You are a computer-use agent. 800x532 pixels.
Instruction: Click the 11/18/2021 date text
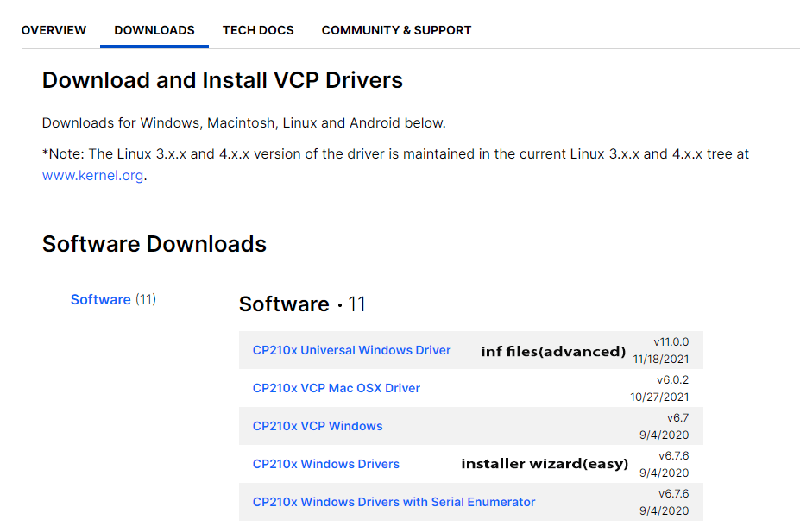pyautogui.click(x=661, y=360)
